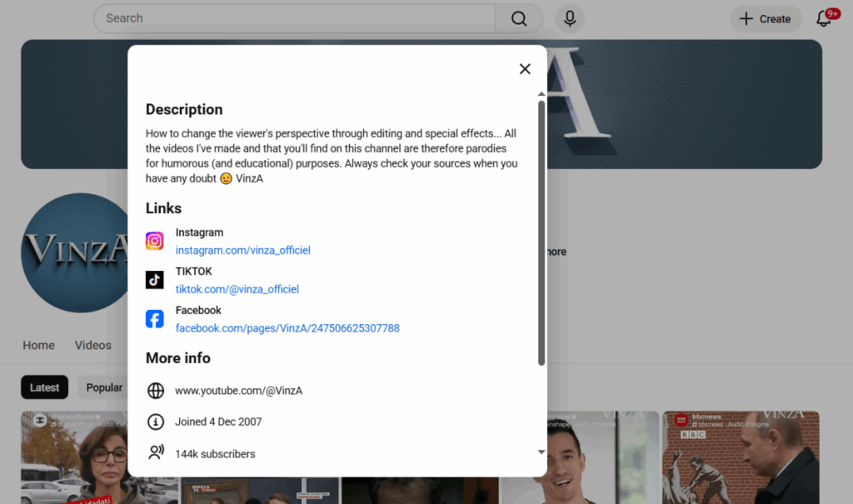Open instagram.com/vinza_officiel link
The height and width of the screenshot is (504, 853).
(x=242, y=250)
